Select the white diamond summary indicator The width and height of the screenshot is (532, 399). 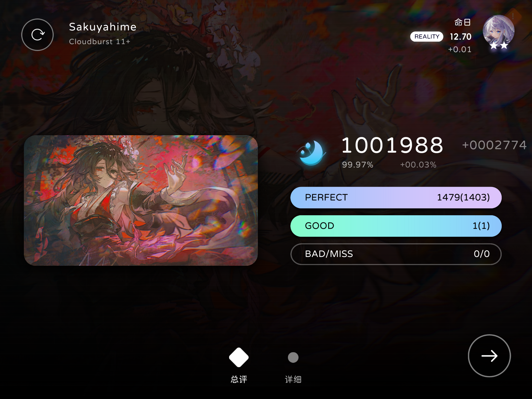(x=239, y=357)
